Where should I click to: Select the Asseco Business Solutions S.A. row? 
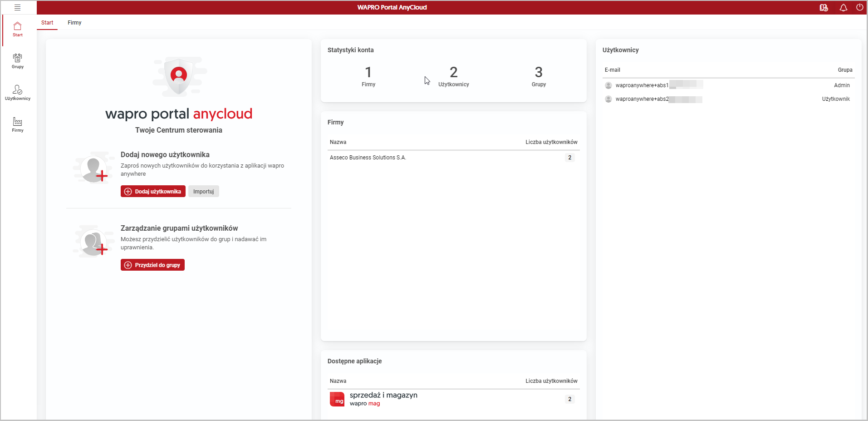coord(454,158)
